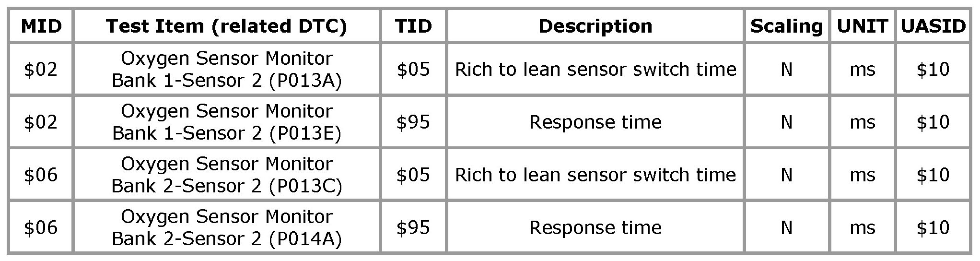Click the $95 TID cell in P013E row
The height and width of the screenshot is (261, 980).
tap(413, 122)
